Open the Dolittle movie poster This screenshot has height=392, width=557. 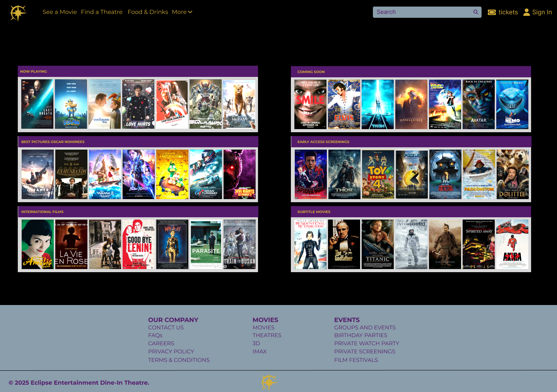[513, 174]
